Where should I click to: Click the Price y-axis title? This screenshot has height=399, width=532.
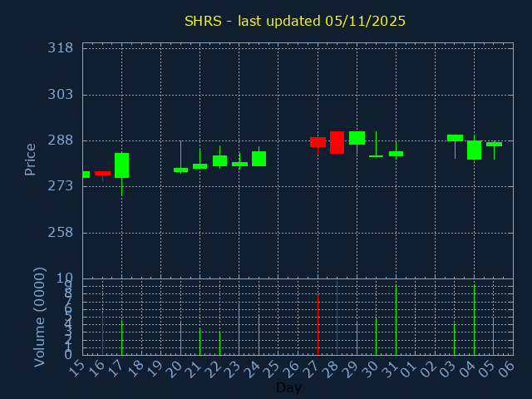pyautogui.click(x=31, y=159)
